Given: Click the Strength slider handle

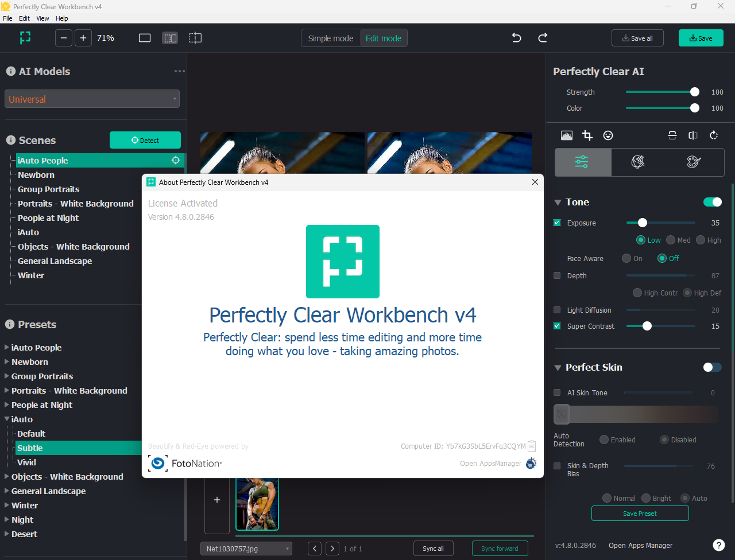Looking at the screenshot, I should click(695, 92).
